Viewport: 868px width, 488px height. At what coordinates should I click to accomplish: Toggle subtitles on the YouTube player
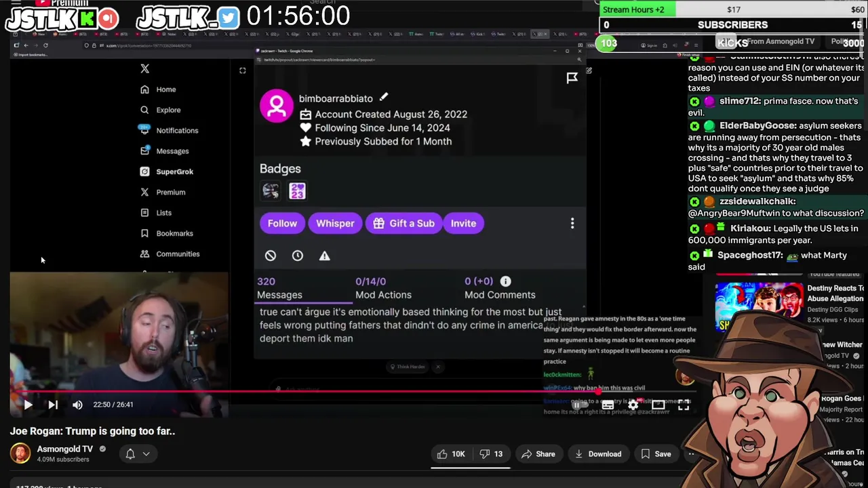click(x=608, y=405)
